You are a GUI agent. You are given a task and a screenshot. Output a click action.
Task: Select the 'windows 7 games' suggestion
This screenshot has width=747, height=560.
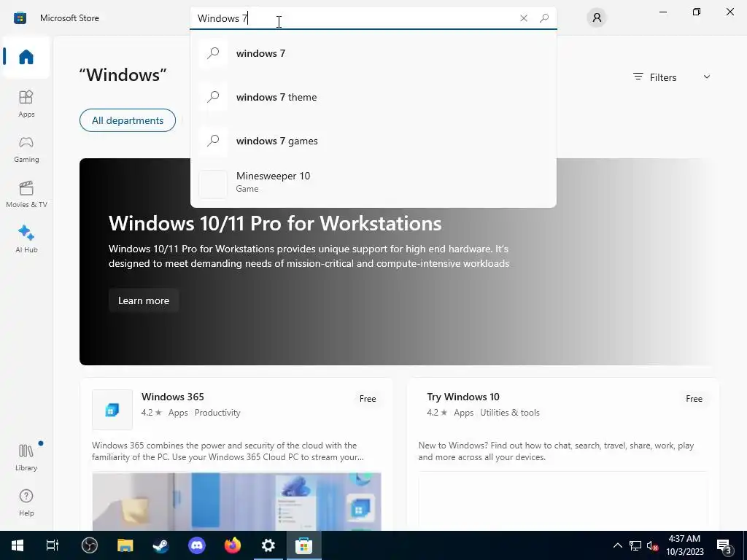click(373, 141)
